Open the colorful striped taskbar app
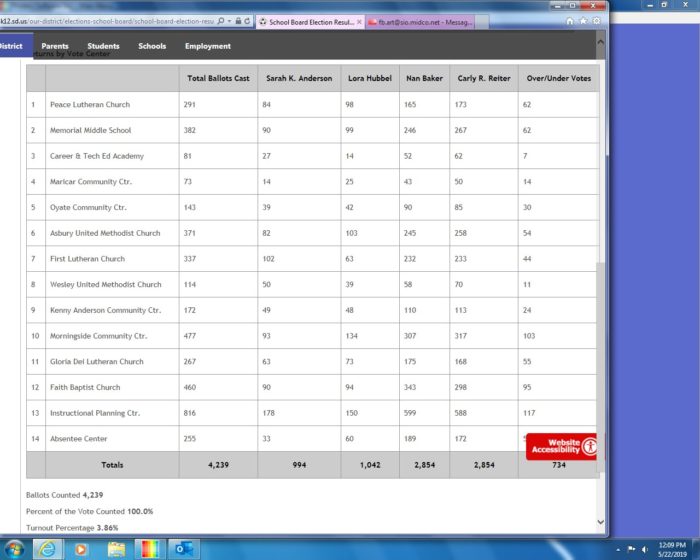 click(x=150, y=548)
